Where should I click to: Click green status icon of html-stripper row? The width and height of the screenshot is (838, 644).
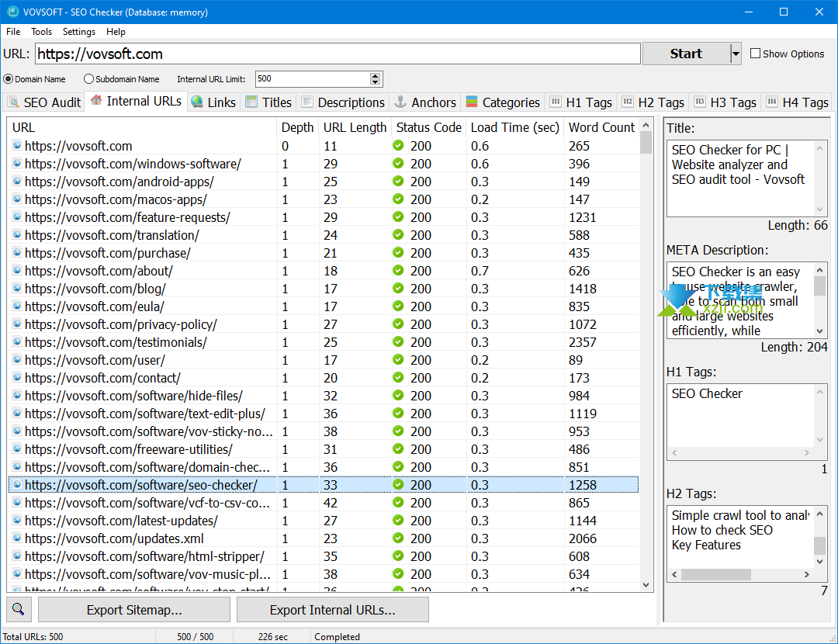pyautogui.click(x=398, y=556)
